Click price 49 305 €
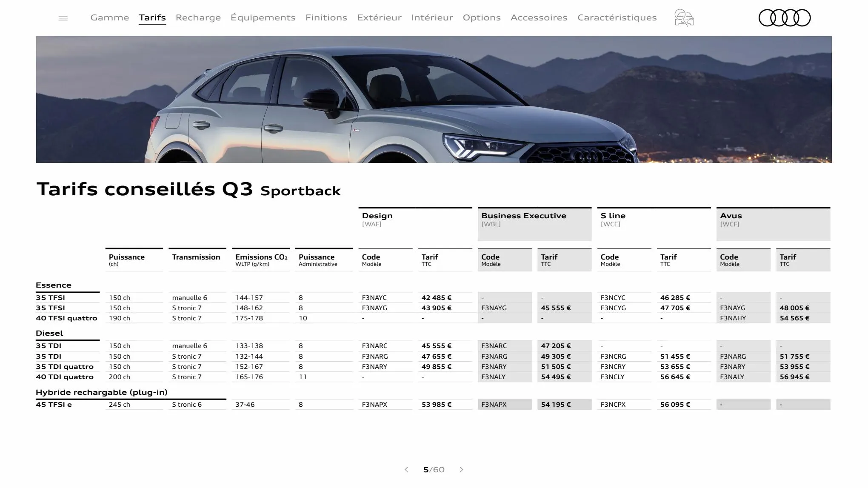This screenshot has width=868, height=488. pos(556,357)
